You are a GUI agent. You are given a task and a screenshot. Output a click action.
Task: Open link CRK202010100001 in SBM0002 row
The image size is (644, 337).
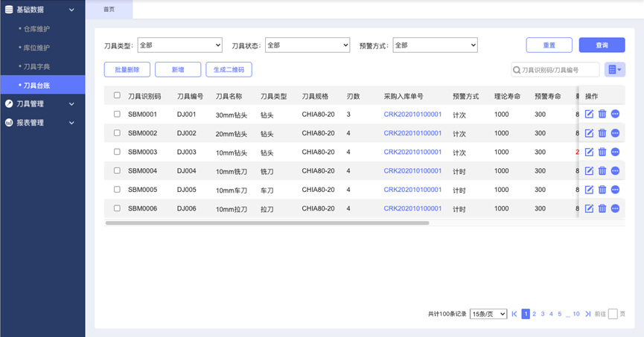pos(412,133)
